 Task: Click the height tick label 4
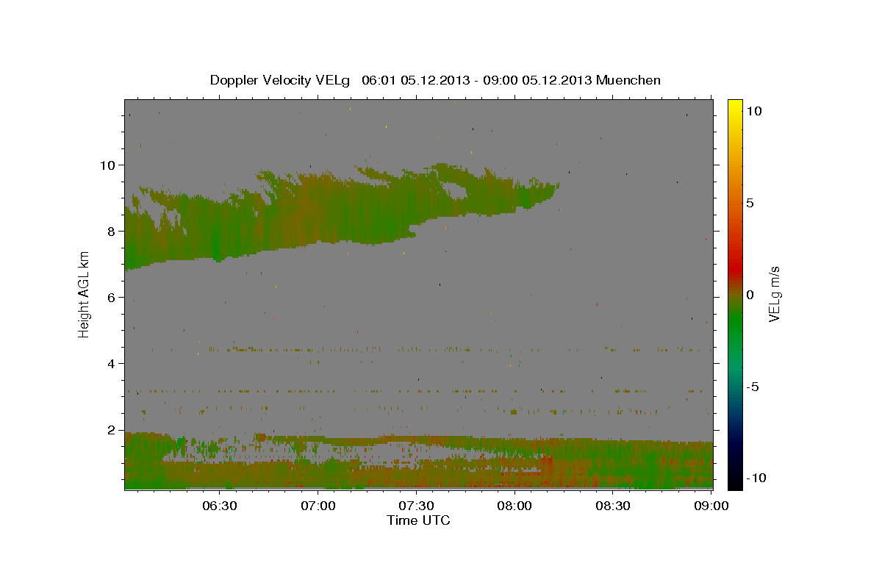[x=112, y=363]
